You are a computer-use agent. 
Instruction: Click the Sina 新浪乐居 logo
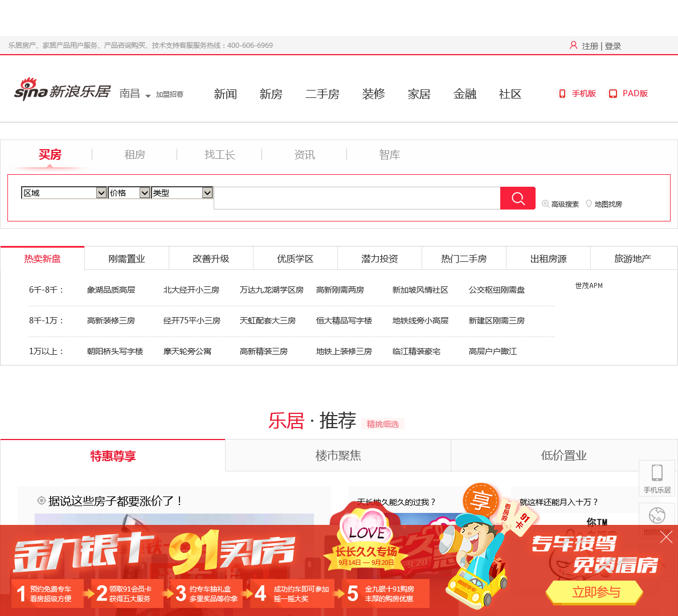pos(62,90)
